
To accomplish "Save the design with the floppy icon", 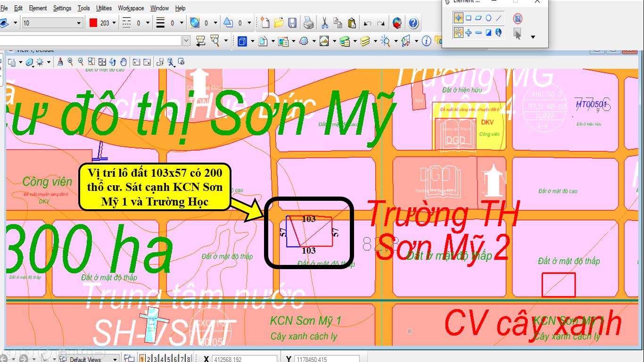I will pyautogui.click(x=292, y=23).
